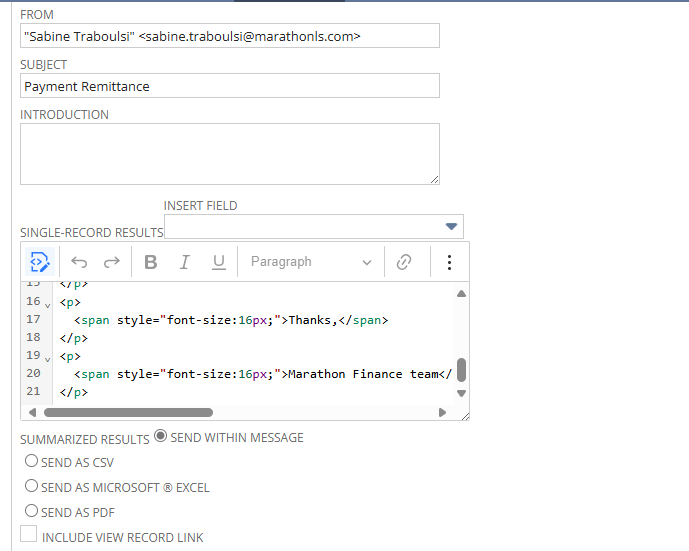
Task: Open the three-dot more options menu
Action: (449, 262)
